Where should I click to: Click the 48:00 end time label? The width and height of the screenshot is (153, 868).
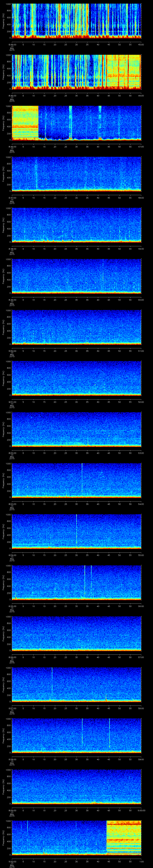coord(141,197)
